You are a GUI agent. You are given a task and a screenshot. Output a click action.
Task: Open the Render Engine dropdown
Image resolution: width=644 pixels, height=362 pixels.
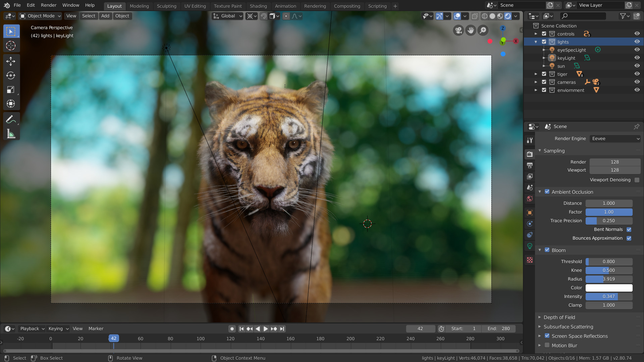click(x=614, y=138)
